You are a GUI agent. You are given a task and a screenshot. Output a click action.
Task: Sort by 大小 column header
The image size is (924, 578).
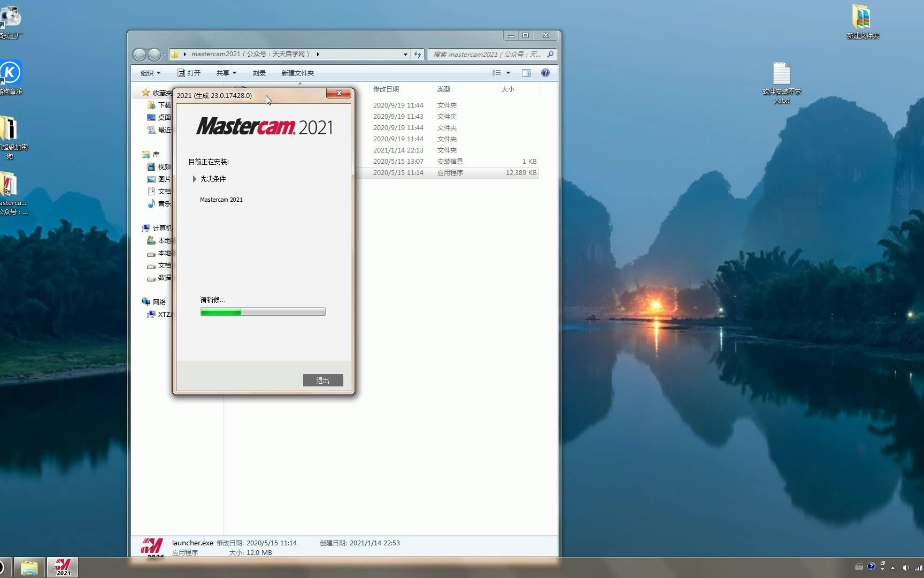coord(508,89)
